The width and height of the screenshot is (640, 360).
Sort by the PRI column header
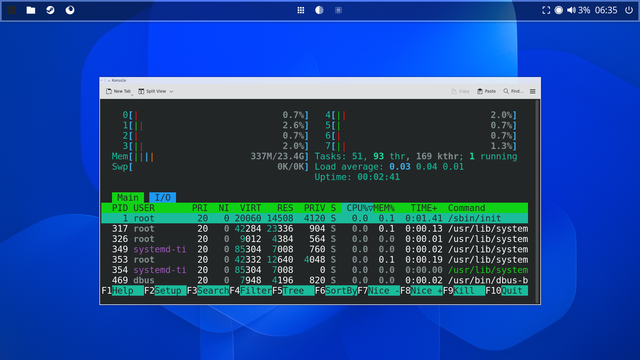tap(200, 208)
